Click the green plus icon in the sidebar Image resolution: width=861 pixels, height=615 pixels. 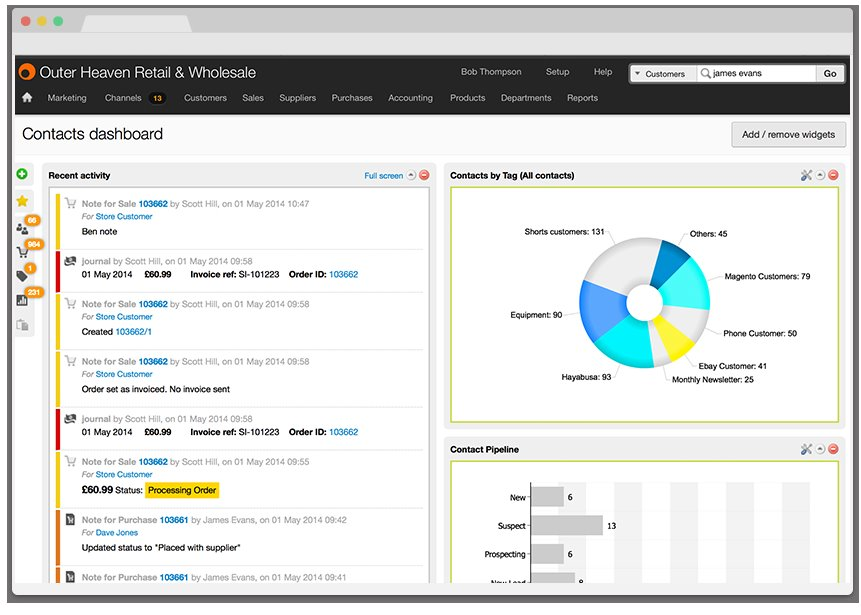[22, 174]
